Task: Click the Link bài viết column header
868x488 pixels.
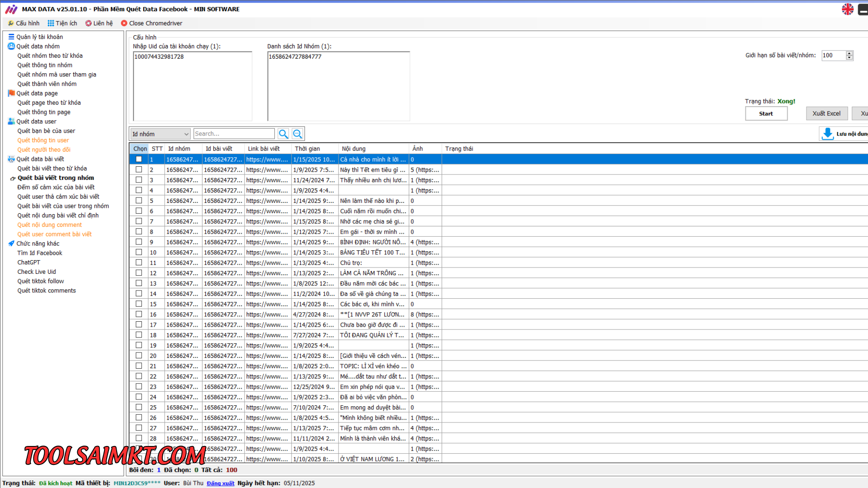Action: [268, 149]
